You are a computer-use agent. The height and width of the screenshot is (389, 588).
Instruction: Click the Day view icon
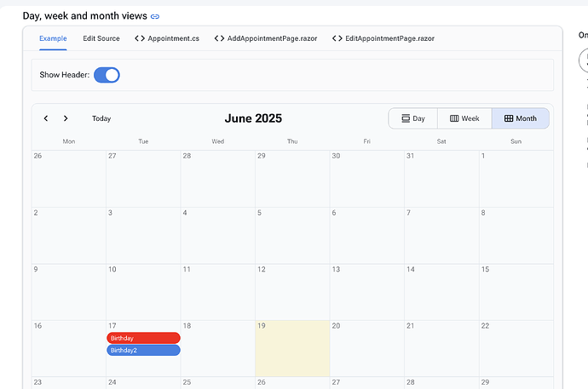(406, 118)
